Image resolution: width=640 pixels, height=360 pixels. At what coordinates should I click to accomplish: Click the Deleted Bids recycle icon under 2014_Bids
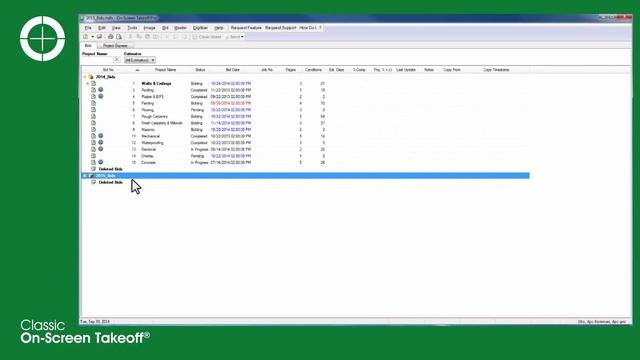pyautogui.click(x=93, y=169)
